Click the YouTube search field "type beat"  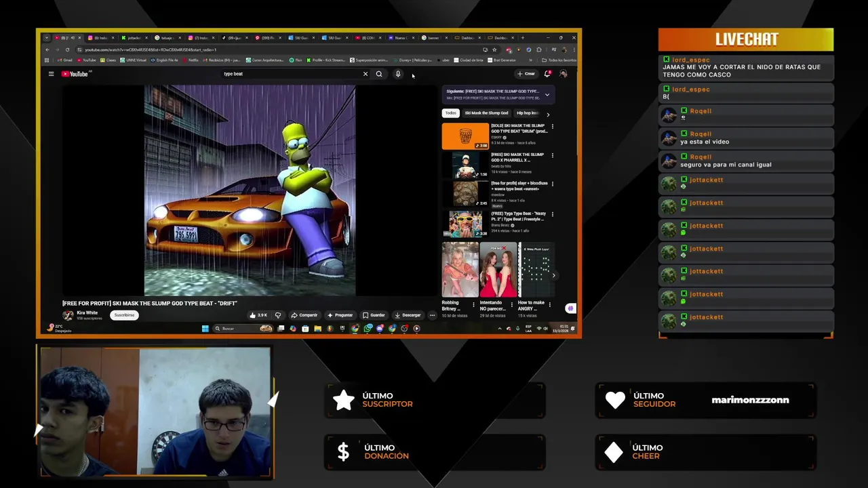pyautogui.click(x=292, y=74)
